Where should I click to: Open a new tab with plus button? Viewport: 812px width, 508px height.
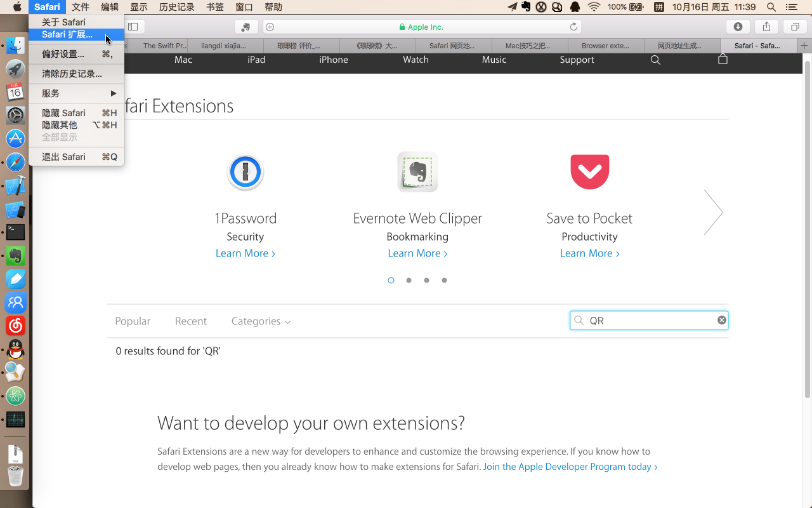point(804,46)
